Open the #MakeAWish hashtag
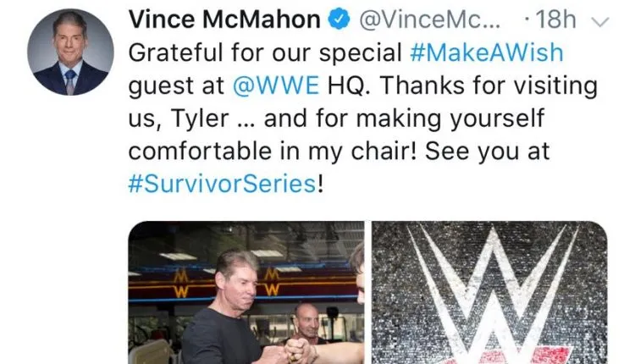This screenshot has width=635, height=364. 486,52
